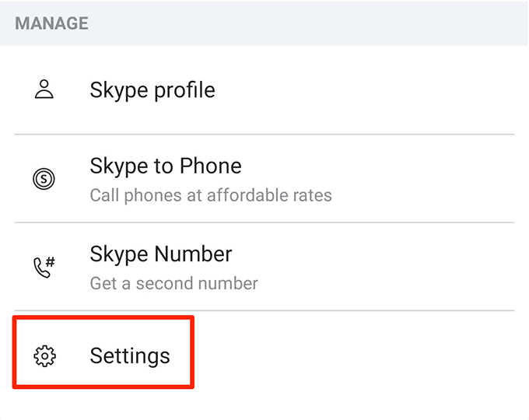Tap the 'Call phones at affordable rates' subtitle

(211, 195)
